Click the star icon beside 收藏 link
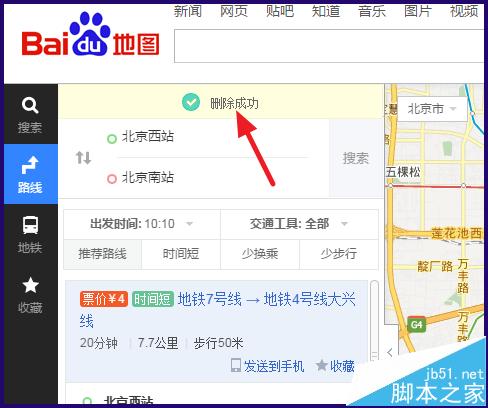The image size is (488, 408). tap(321, 365)
